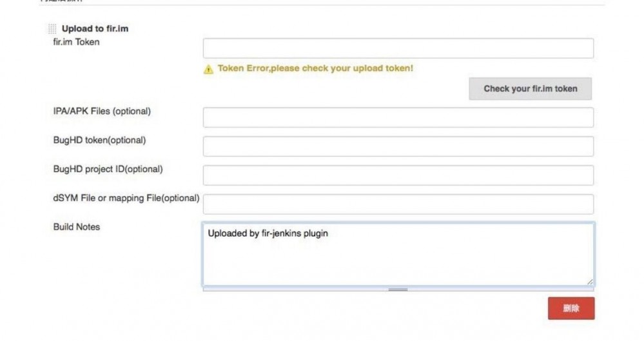The height and width of the screenshot is (341, 644).
Task: Click the drag handle beside Upload to fir.im
Action: coord(52,29)
